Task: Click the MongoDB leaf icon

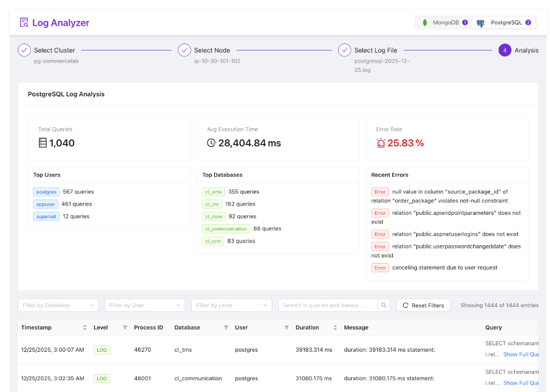Action: [425, 23]
